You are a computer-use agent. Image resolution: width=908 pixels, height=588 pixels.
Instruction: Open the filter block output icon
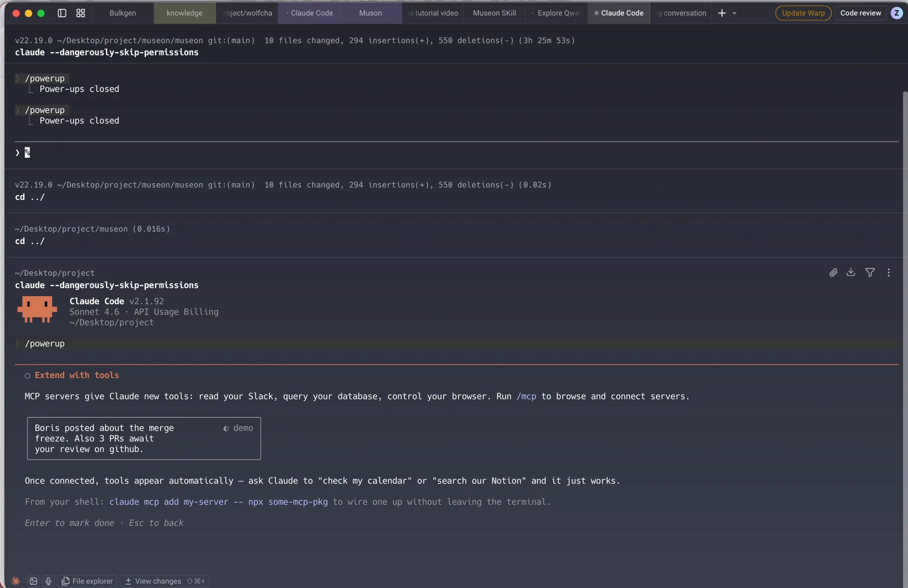pos(870,272)
